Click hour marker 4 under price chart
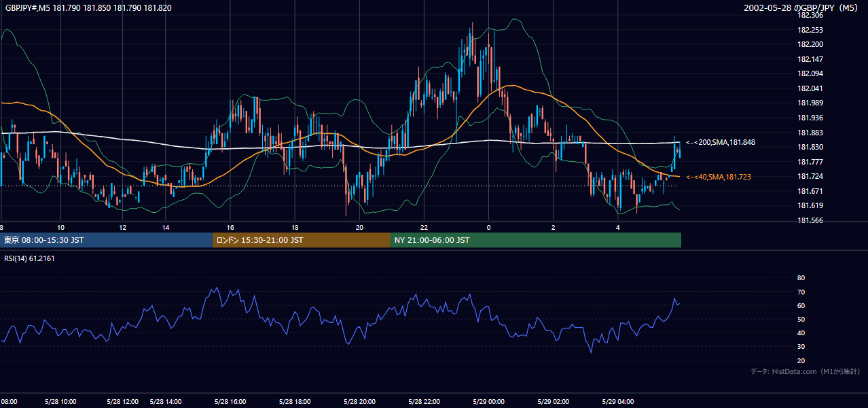The width and height of the screenshot is (868, 408). [x=617, y=227]
